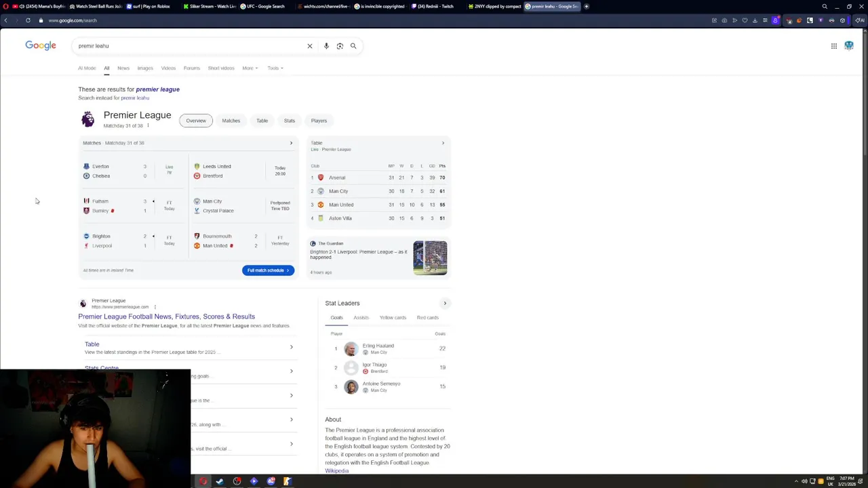868x488 pixels.
Task: Select the Premier League Table tab
Action: click(x=262, y=121)
